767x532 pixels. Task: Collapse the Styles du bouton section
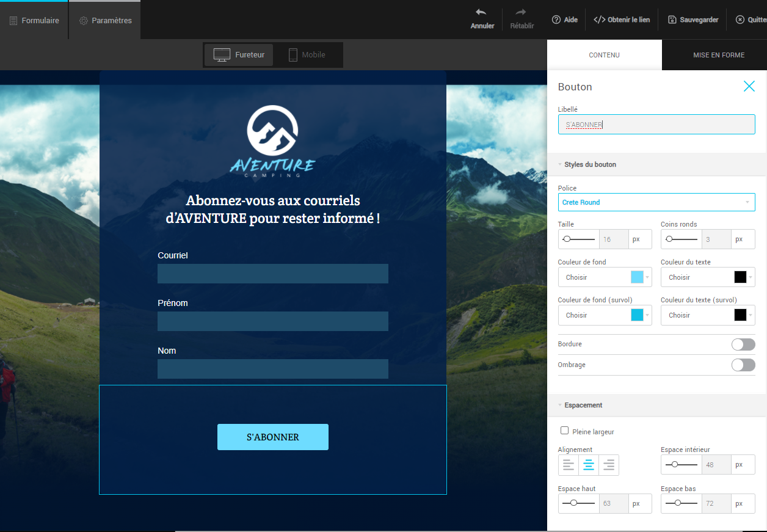click(x=560, y=164)
